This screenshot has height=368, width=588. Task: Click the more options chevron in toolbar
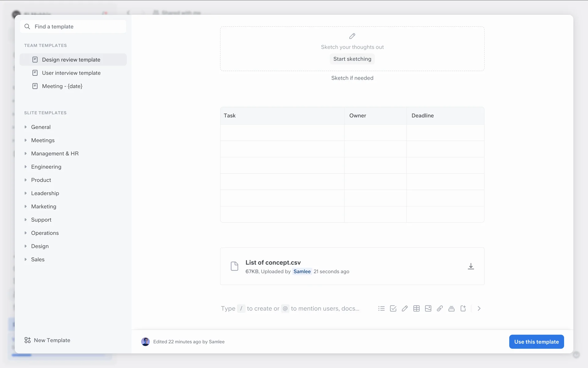[479, 309]
